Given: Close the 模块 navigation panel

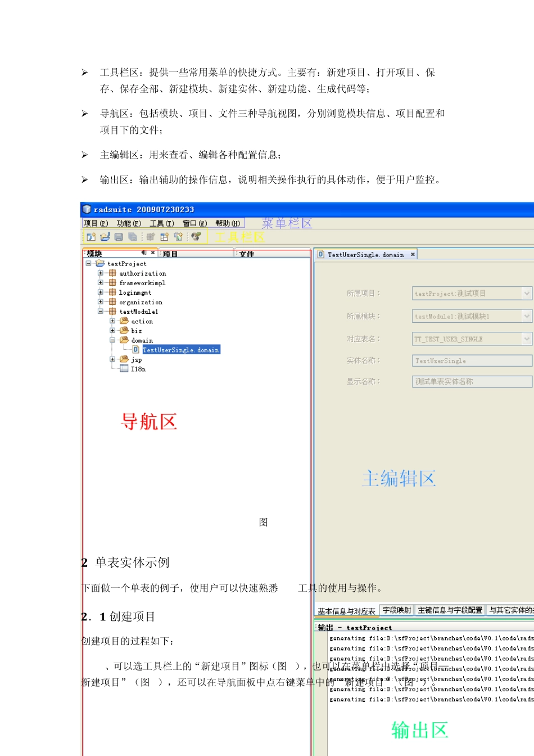Looking at the screenshot, I should pyautogui.click(x=153, y=253).
